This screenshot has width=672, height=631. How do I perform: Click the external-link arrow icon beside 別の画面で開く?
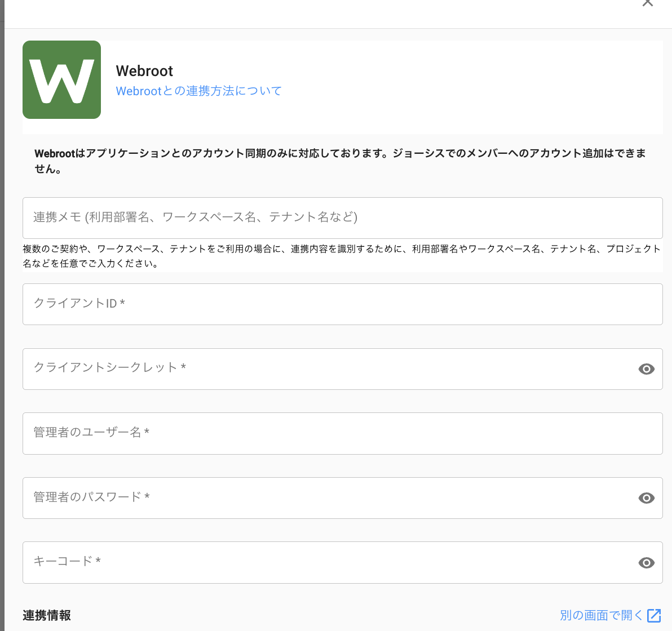654,615
